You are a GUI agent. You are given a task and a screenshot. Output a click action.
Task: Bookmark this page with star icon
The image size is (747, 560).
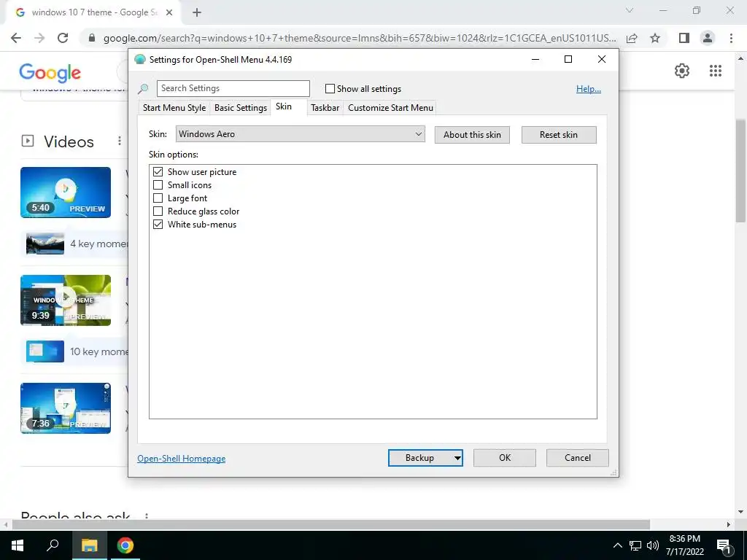pos(655,38)
